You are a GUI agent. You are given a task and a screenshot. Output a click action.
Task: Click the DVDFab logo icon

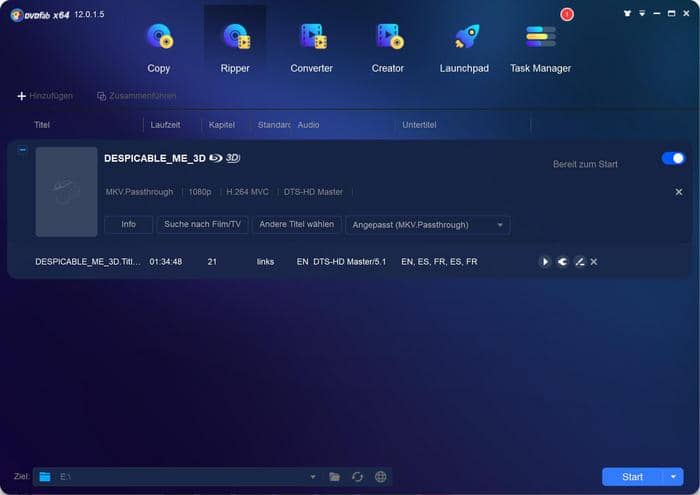[x=17, y=15]
